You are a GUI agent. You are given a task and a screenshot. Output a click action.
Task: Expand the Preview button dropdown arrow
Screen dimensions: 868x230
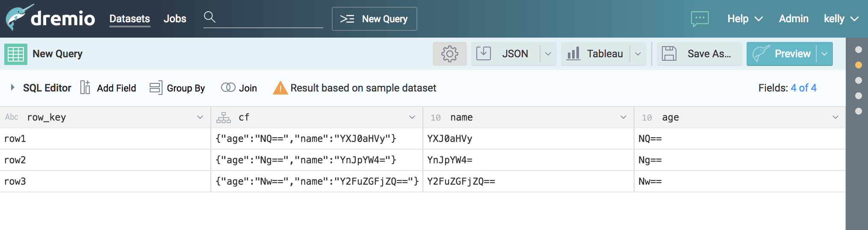(x=824, y=54)
